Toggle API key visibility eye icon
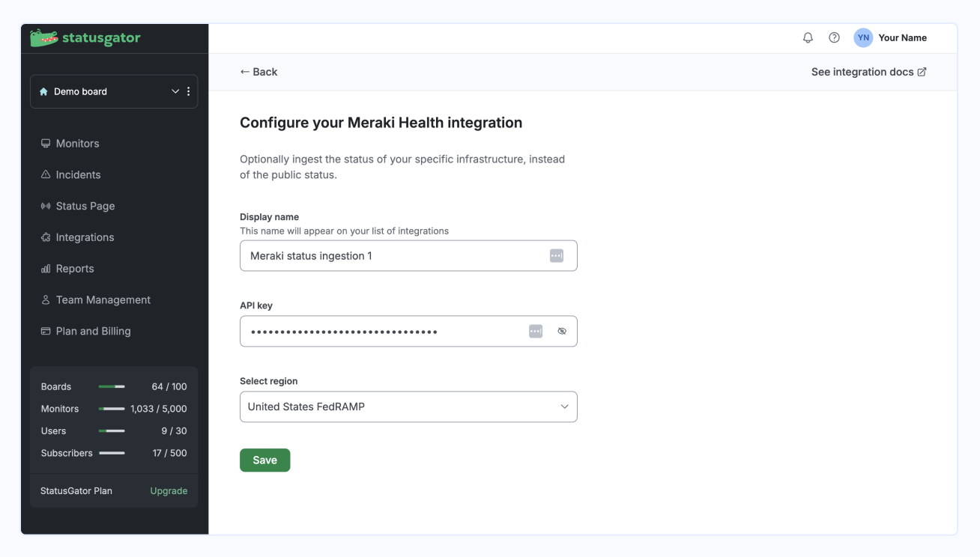The height and width of the screenshot is (557, 980). [x=562, y=331]
